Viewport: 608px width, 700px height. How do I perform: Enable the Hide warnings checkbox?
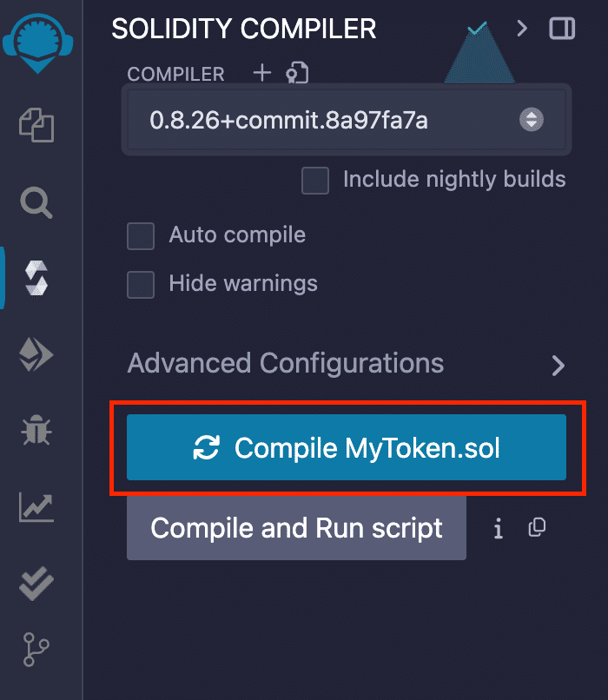pyautogui.click(x=141, y=284)
